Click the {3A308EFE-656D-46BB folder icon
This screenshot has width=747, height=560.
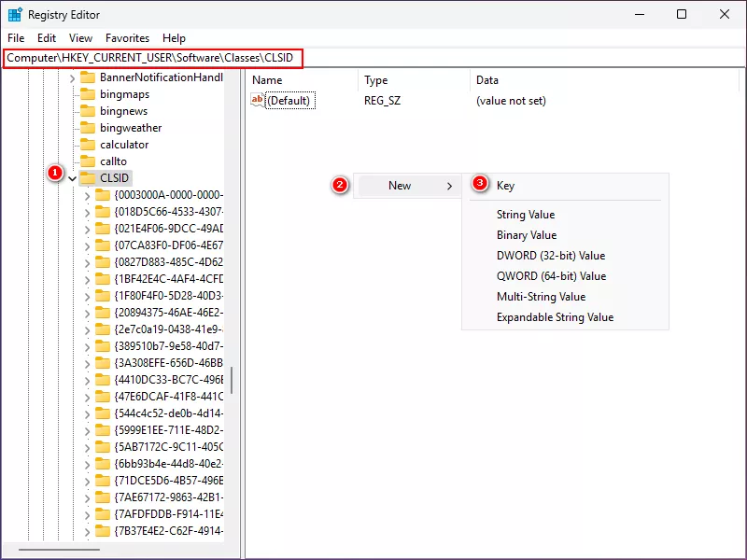103,363
